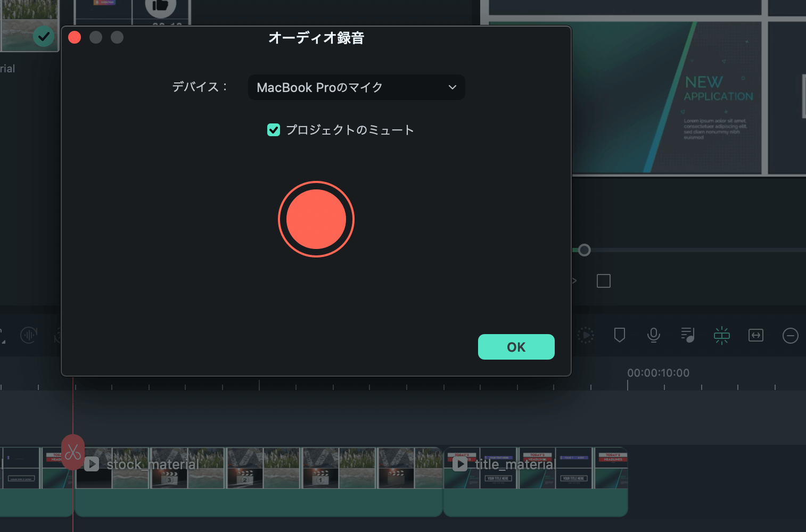Click the microphone voiceover icon in the timeline toolbar
Image resolution: width=806 pixels, height=532 pixels.
point(653,335)
